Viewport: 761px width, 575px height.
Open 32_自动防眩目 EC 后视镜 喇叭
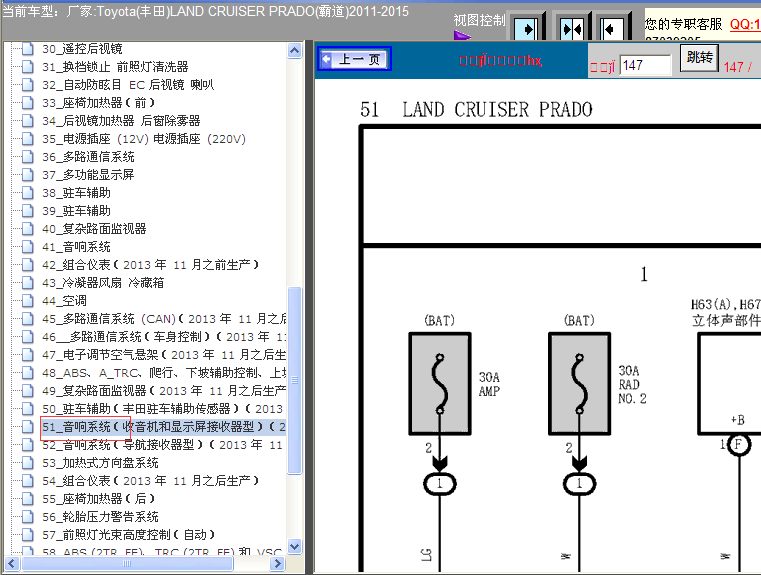(x=128, y=84)
